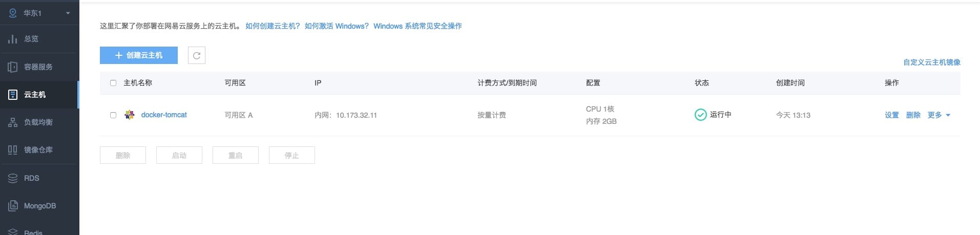This screenshot has height=235, width=980.
Task: Open 自定义云主机镜像 link
Action: coord(931,62)
